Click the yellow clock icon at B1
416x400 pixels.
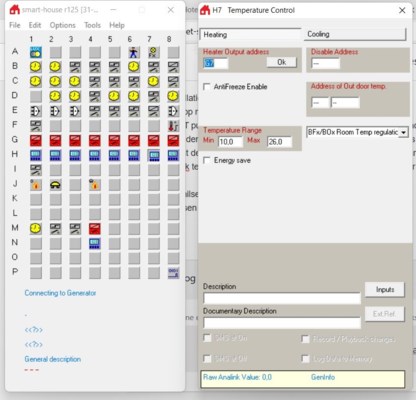click(x=36, y=67)
